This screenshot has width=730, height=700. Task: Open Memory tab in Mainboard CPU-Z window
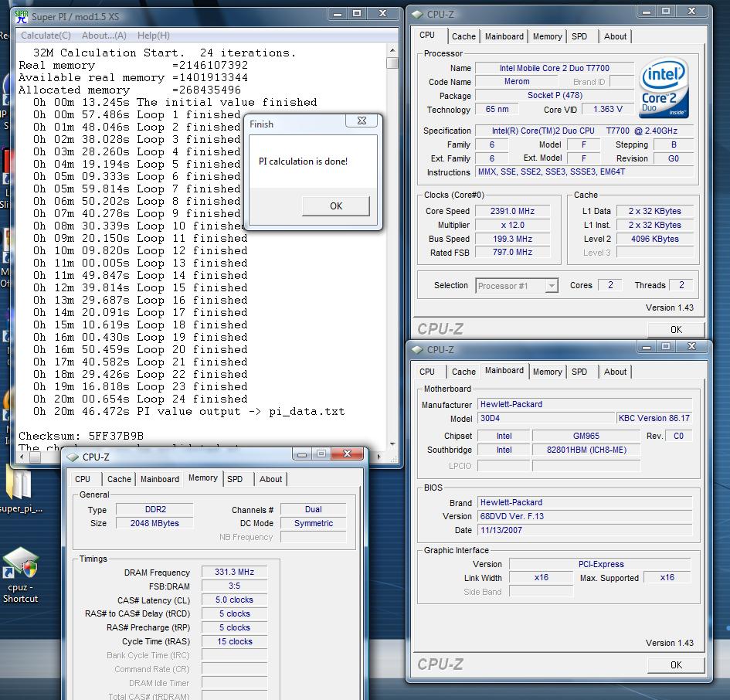tap(547, 372)
